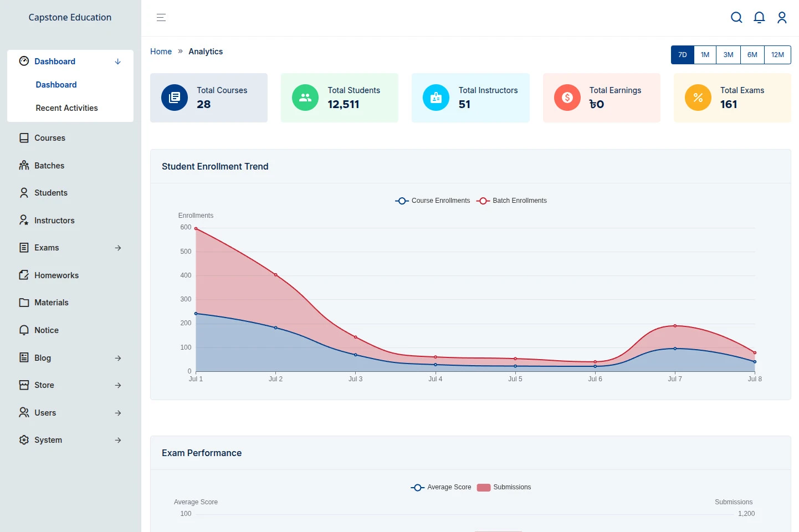Click the Jul 7 batch enrollments data point

point(675,326)
